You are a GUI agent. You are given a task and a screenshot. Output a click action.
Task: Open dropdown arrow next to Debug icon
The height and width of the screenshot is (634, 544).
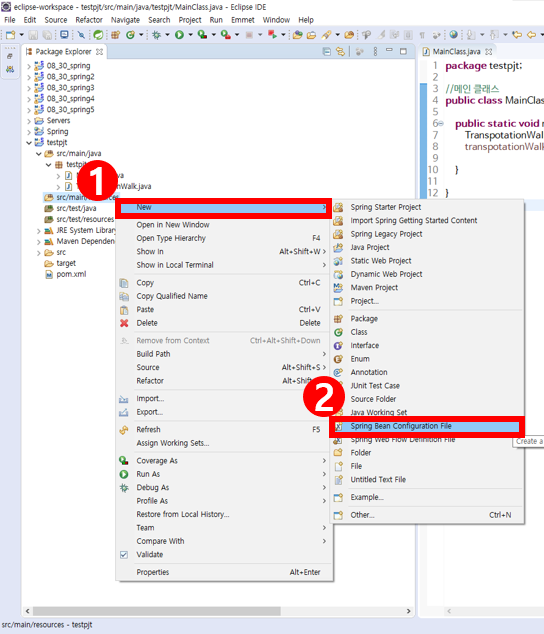(x=167, y=35)
